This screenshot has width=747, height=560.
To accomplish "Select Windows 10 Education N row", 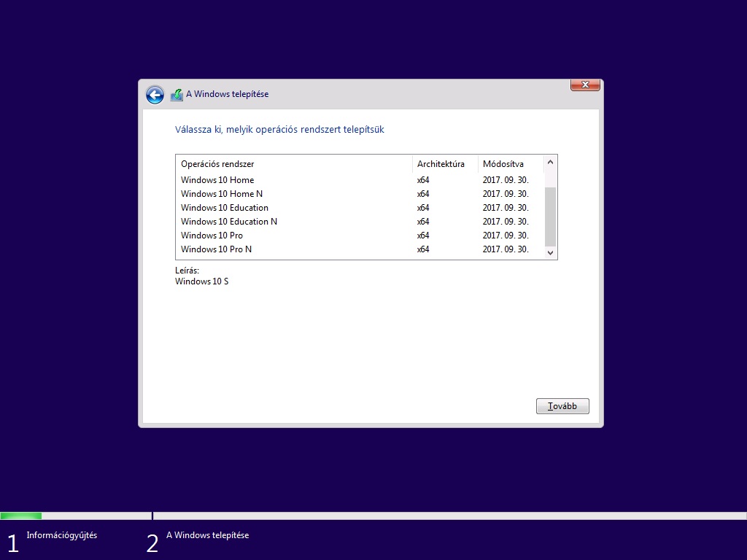I will click(360, 222).
